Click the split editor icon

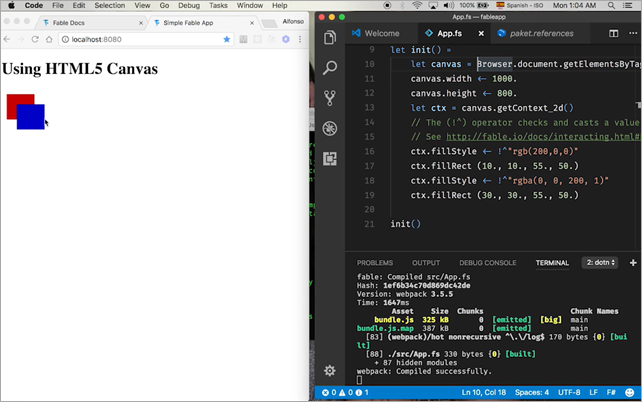(x=613, y=34)
